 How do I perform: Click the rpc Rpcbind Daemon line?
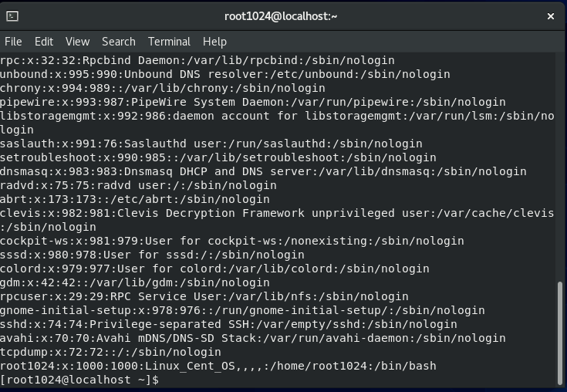click(x=197, y=60)
